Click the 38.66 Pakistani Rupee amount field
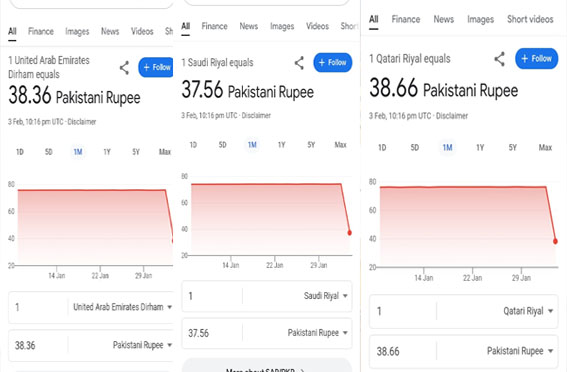 coord(464,351)
